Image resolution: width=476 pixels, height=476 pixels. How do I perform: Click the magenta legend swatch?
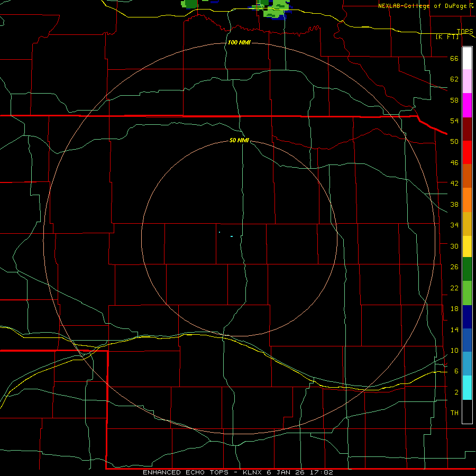[467, 105]
